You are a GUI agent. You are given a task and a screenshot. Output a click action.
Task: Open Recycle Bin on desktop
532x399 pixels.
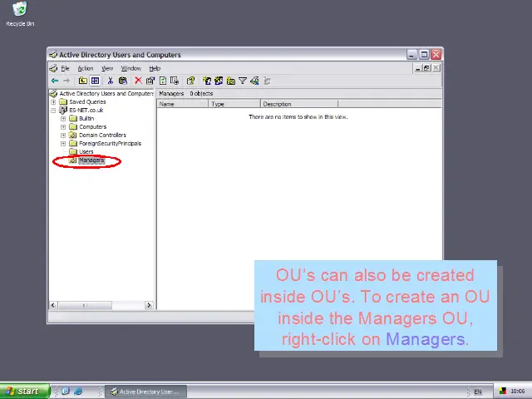tap(20, 14)
